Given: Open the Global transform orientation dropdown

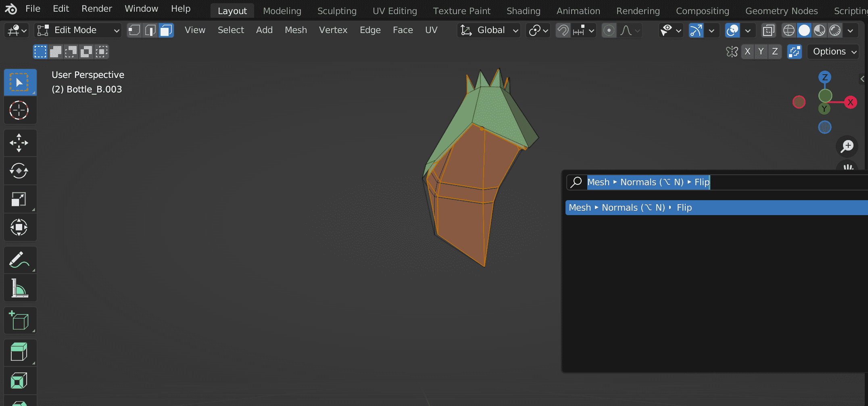Looking at the screenshot, I should click(x=488, y=30).
